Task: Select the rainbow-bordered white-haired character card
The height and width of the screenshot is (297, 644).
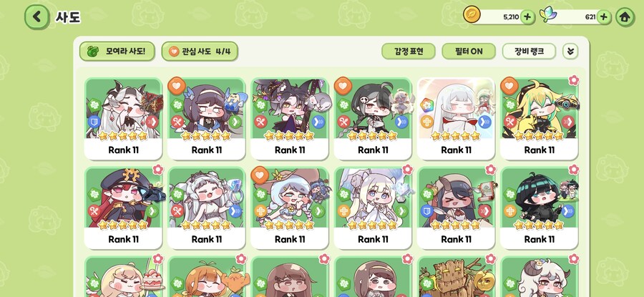Action: tap(456, 118)
